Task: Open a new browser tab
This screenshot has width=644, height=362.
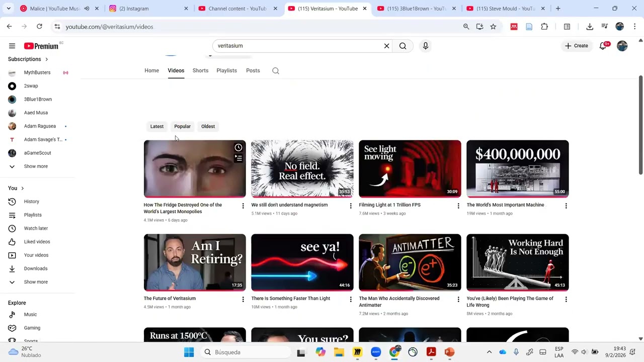Action: 558,9
